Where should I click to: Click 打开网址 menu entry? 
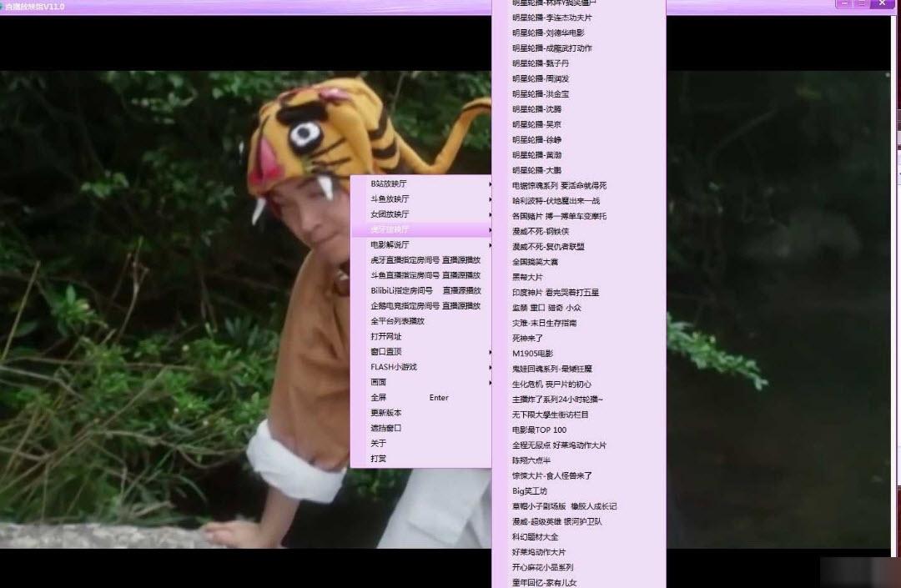421,336
